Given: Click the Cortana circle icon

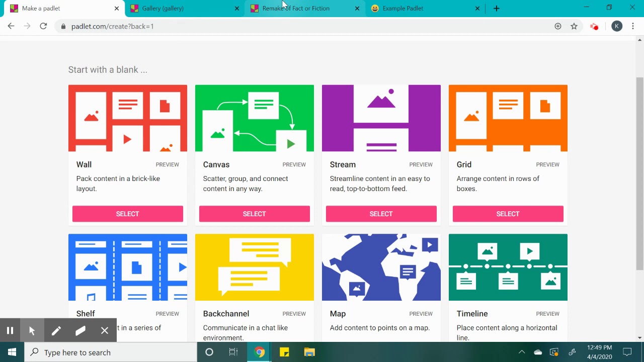Looking at the screenshot, I should coord(209,352).
